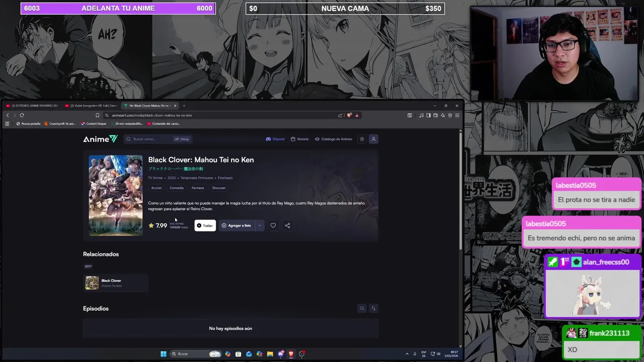
Task: Open the browser hamburger menu
Action: (457, 116)
